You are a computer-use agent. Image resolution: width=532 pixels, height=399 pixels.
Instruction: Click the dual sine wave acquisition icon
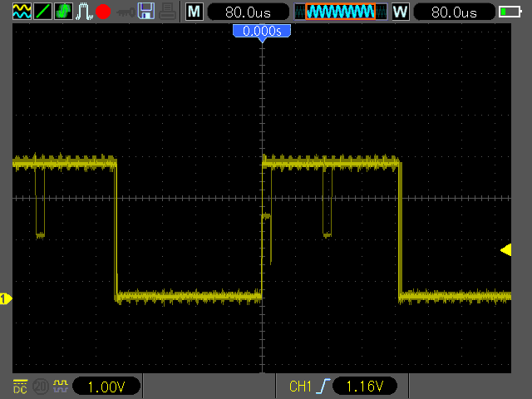coord(22,11)
